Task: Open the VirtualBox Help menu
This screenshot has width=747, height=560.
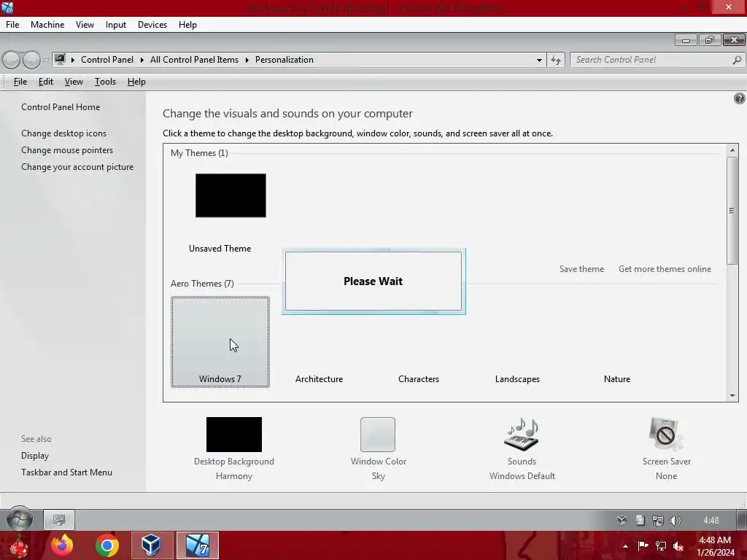Action: [x=187, y=25]
